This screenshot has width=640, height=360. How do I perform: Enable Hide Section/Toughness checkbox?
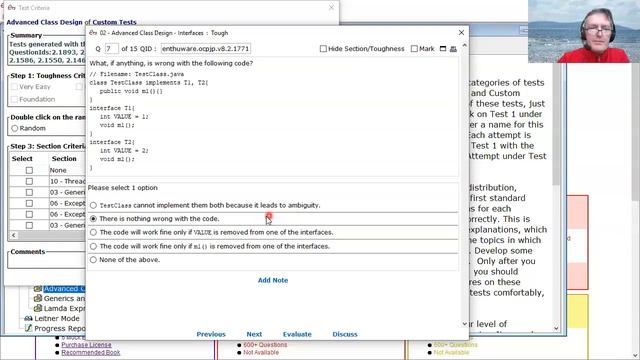click(323, 49)
